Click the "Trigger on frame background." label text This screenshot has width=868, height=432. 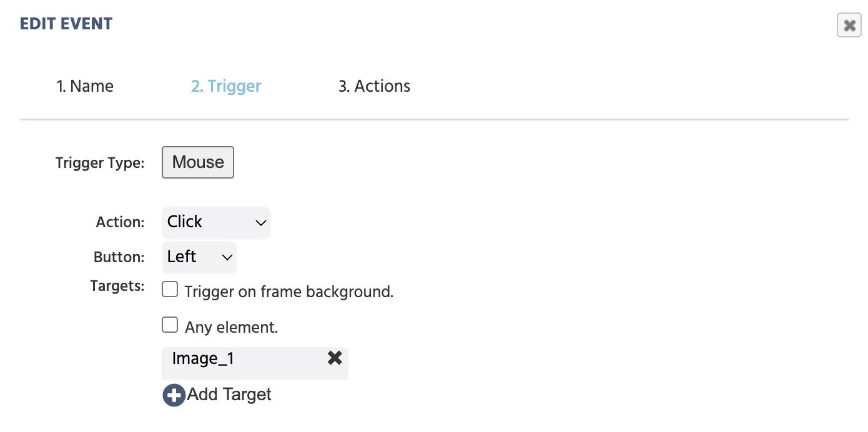(289, 292)
